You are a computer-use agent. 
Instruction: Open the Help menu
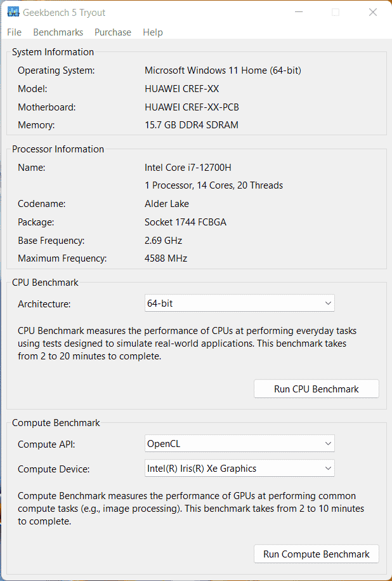tap(153, 32)
